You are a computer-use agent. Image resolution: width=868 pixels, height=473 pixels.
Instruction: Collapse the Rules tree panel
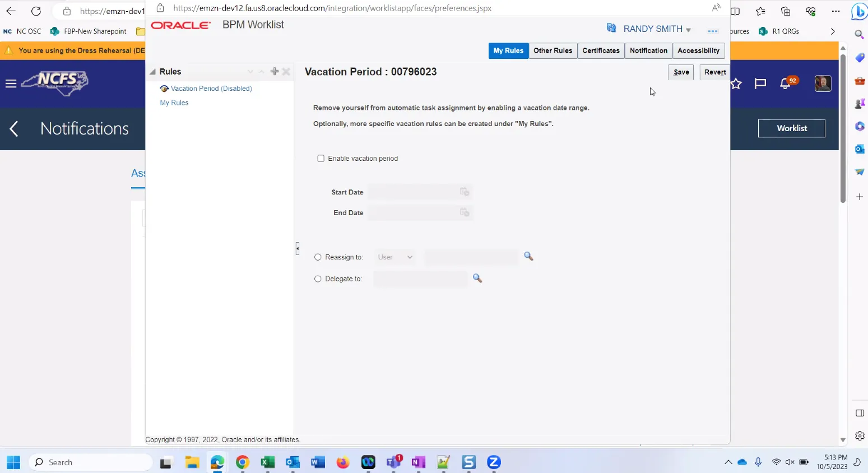click(x=152, y=72)
